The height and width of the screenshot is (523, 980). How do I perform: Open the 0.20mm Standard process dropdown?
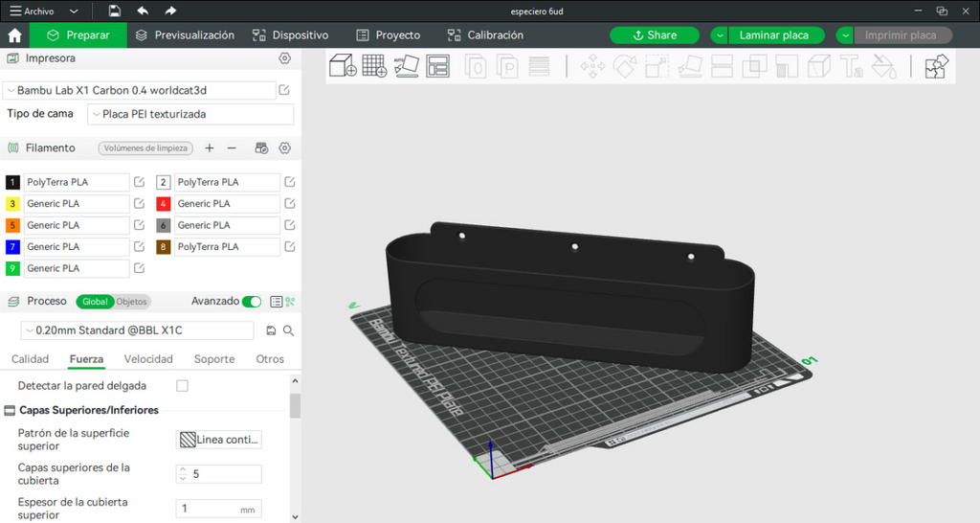[138, 330]
